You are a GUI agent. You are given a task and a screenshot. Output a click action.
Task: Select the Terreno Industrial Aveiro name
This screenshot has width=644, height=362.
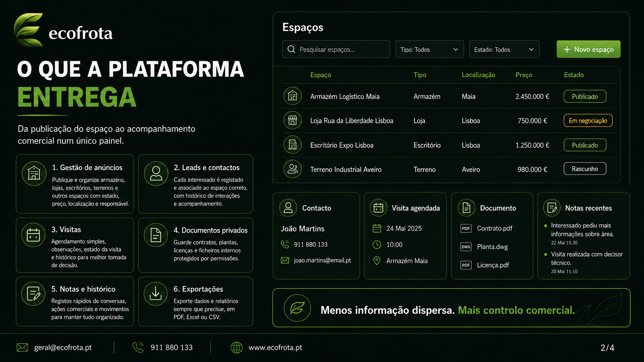tap(346, 170)
